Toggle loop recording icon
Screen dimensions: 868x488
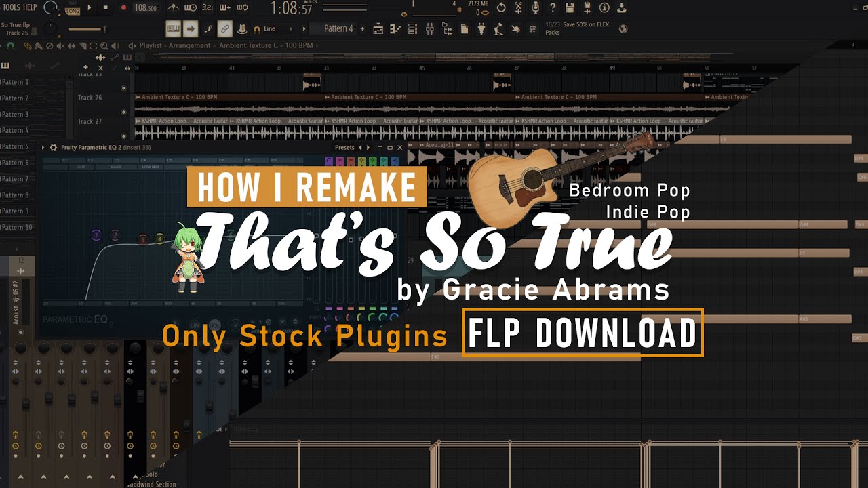242,8
